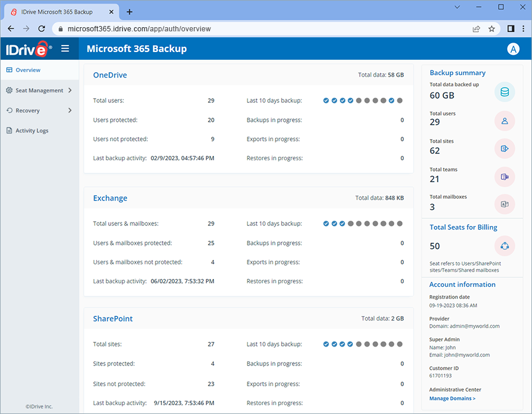Click the Total teams icon
The image size is (532, 414).
(x=505, y=177)
